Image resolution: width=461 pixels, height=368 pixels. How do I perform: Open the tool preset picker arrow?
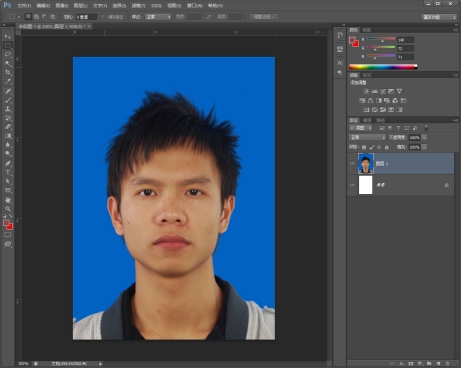[x=19, y=17]
